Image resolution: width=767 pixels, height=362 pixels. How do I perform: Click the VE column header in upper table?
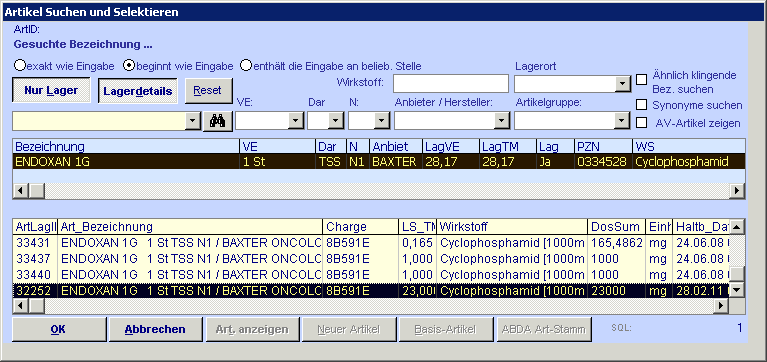coord(277,146)
